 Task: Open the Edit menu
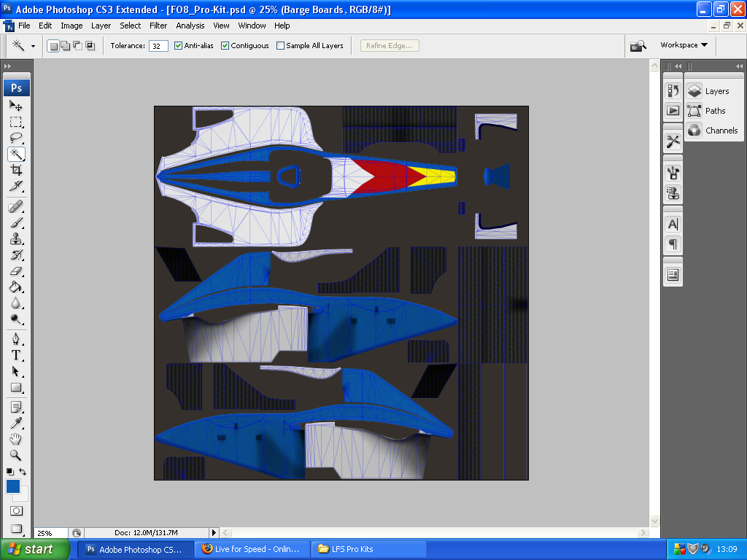45,26
